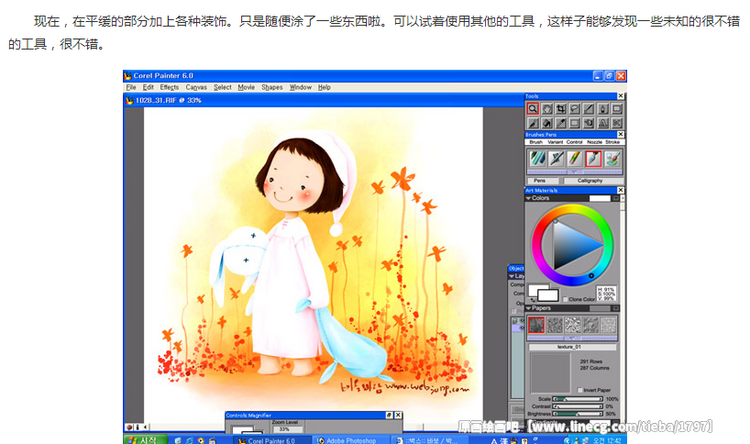Pick a shade in the color triangle
The height and width of the screenshot is (444, 750).
(x=572, y=245)
